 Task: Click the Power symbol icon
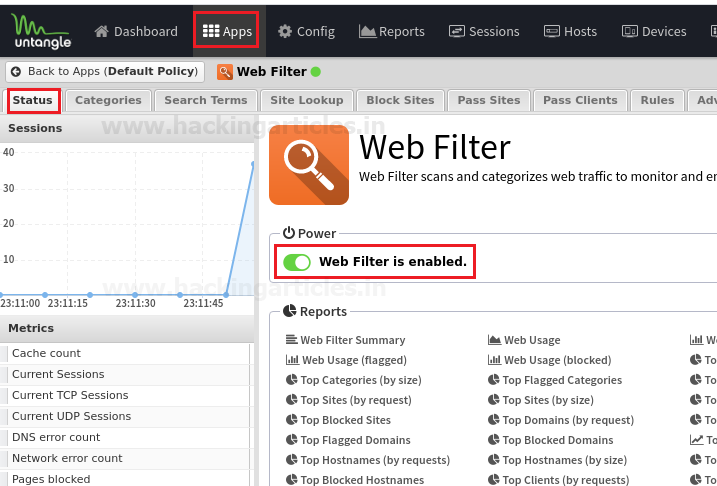[x=289, y=233]
